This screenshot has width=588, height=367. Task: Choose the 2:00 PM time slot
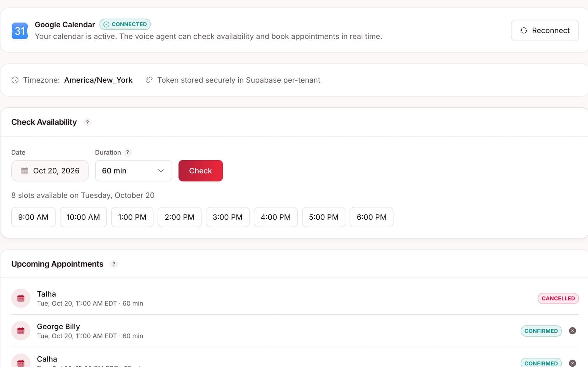(179, 217)
